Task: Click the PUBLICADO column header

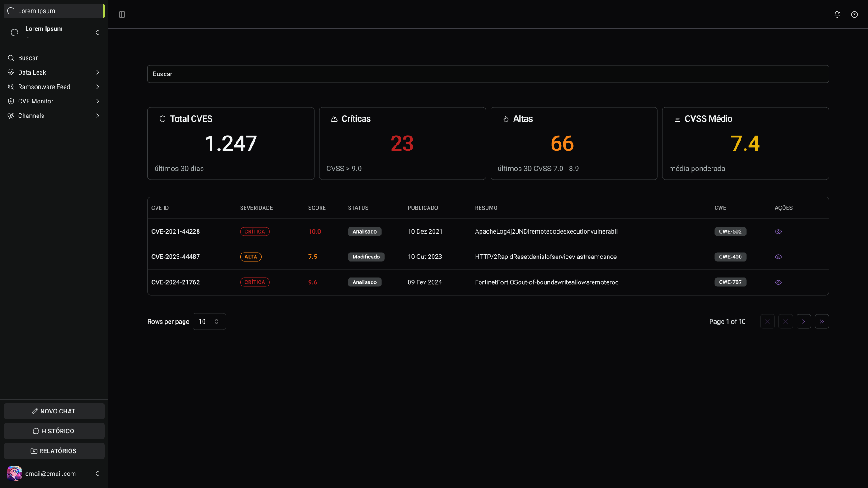Action: 423,208
